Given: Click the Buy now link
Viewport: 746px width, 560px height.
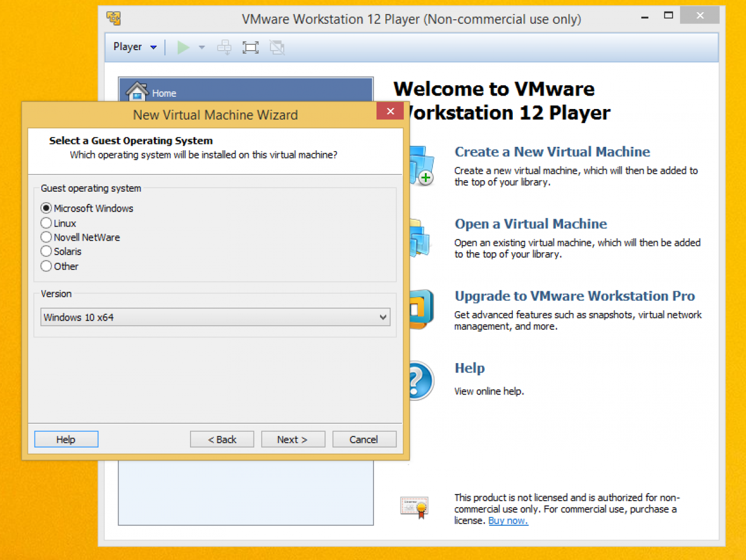Looking at the screenshot, I should pyautogui.click(x=508, y=521).
